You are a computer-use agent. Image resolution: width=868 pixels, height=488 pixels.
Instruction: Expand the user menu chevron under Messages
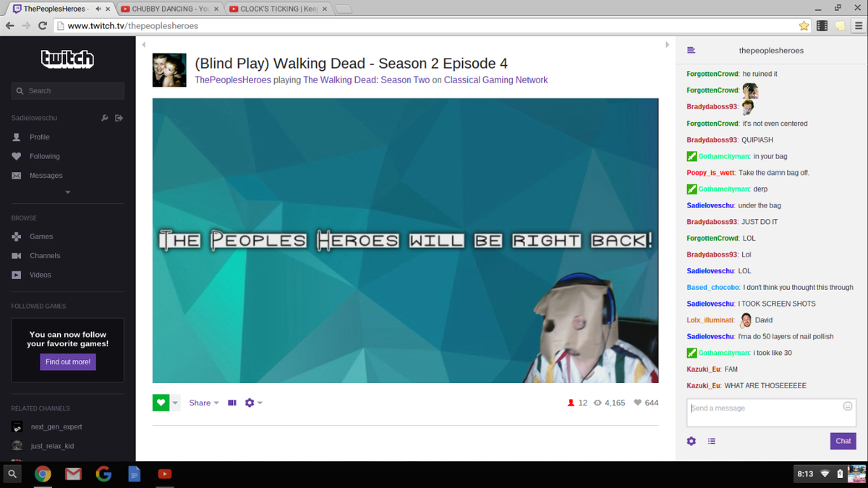(x=67, y=192)
